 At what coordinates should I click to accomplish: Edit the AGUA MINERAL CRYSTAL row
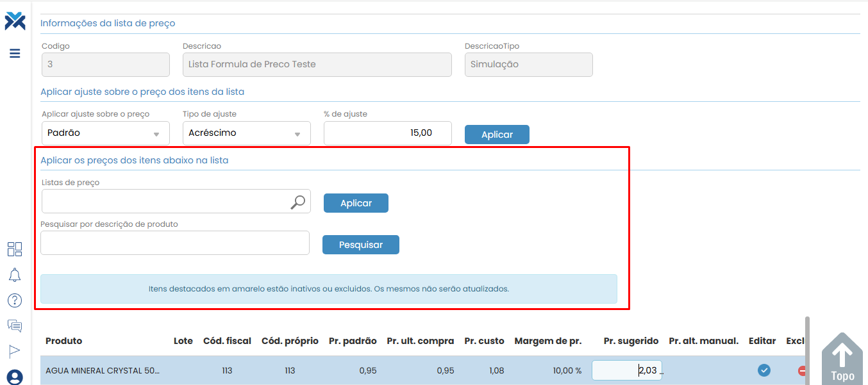(x=764, y=370)
